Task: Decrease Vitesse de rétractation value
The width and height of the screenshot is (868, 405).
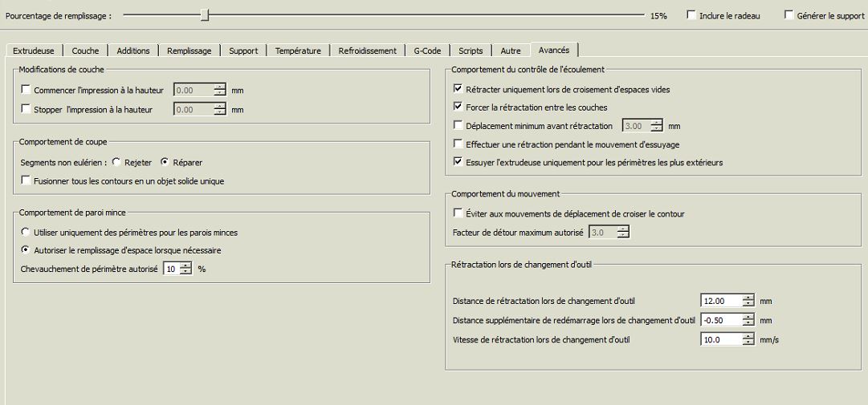Action: click(748, 343)
